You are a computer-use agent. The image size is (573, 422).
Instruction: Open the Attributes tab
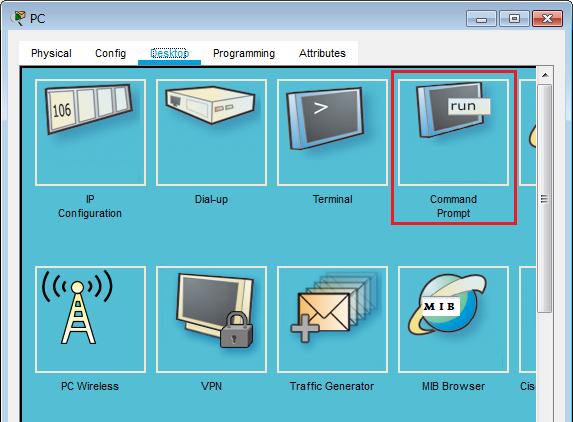tap(322, 53)
